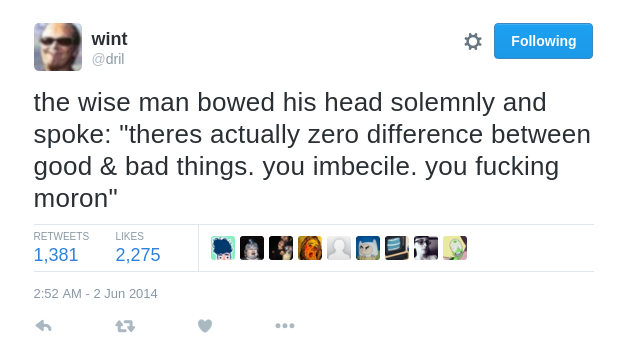This screenshot has height=363, width=626.
Task: Open the gear settings dropdown
Action: (473, 41)
